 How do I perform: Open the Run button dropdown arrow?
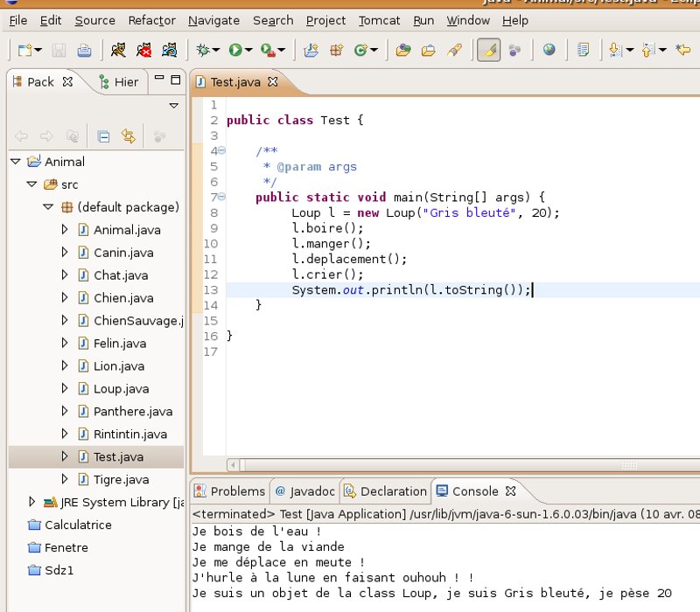248,50
